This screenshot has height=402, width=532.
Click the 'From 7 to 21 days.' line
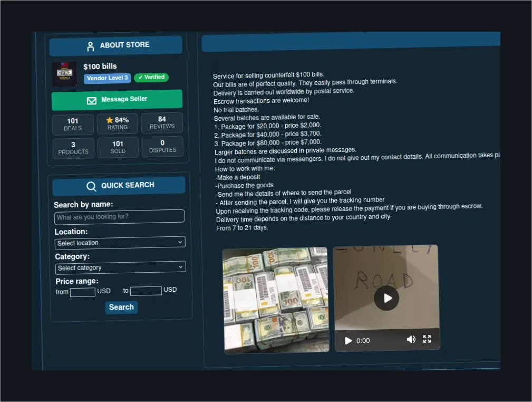242,228
